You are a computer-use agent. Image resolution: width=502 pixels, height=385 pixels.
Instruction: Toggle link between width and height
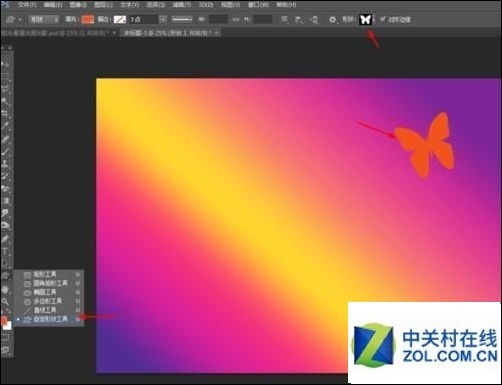coord(236,20)
